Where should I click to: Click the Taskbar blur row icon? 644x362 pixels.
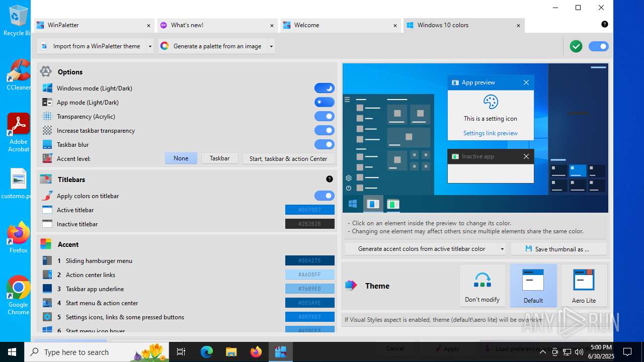[47, 144]
